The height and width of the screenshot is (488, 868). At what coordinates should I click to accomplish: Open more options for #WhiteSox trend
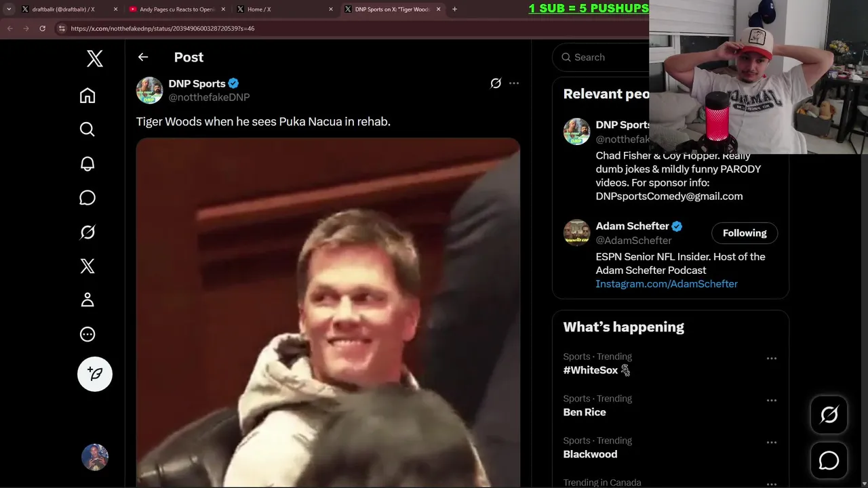pos(772,359)
